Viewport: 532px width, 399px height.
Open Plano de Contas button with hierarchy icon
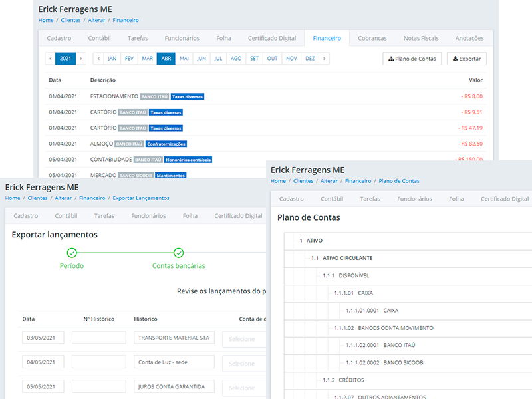[x=412, y=59]
